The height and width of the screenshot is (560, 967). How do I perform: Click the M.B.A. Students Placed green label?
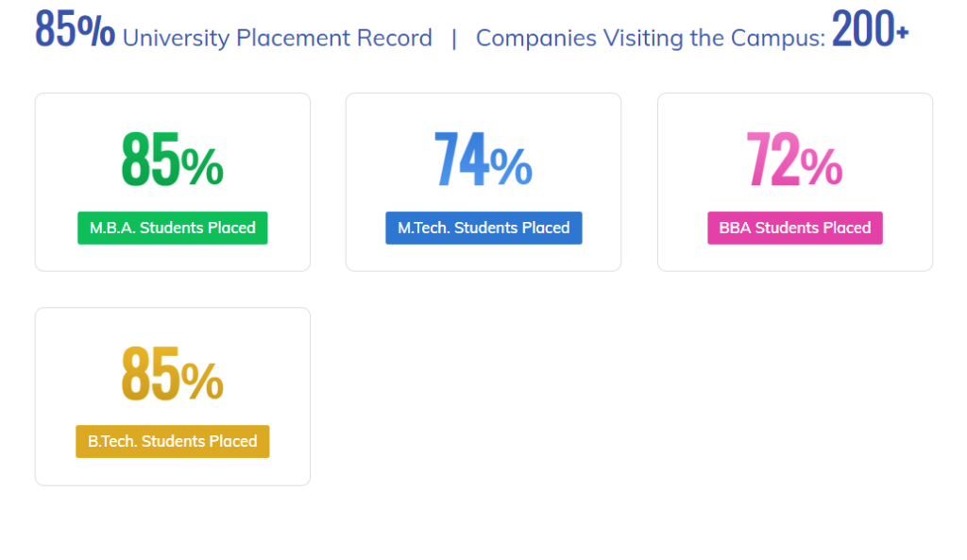point(173,228)
